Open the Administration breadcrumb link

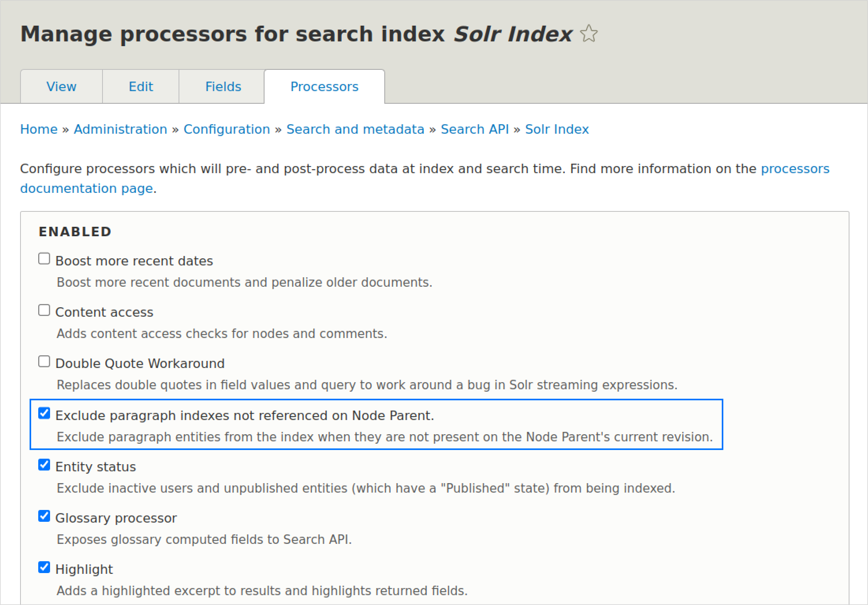[x=121, y=129]
